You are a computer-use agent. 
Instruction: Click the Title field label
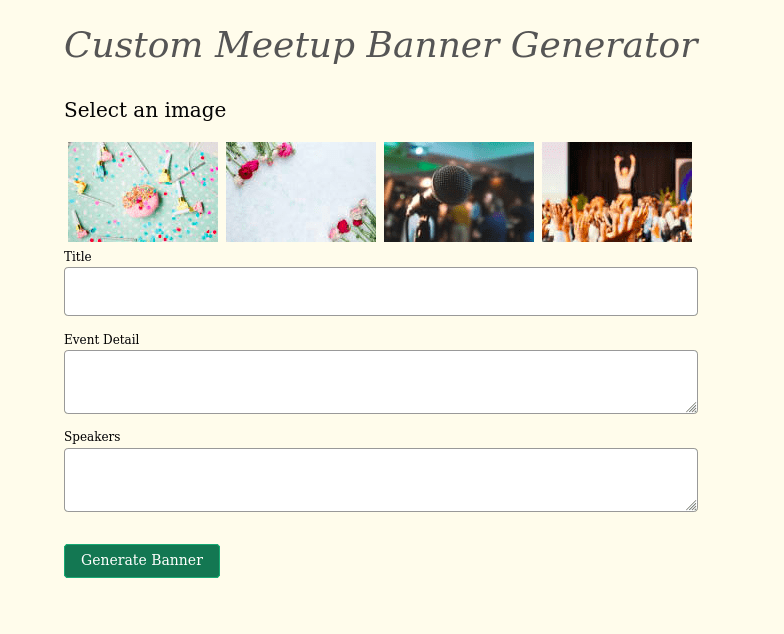78,257
